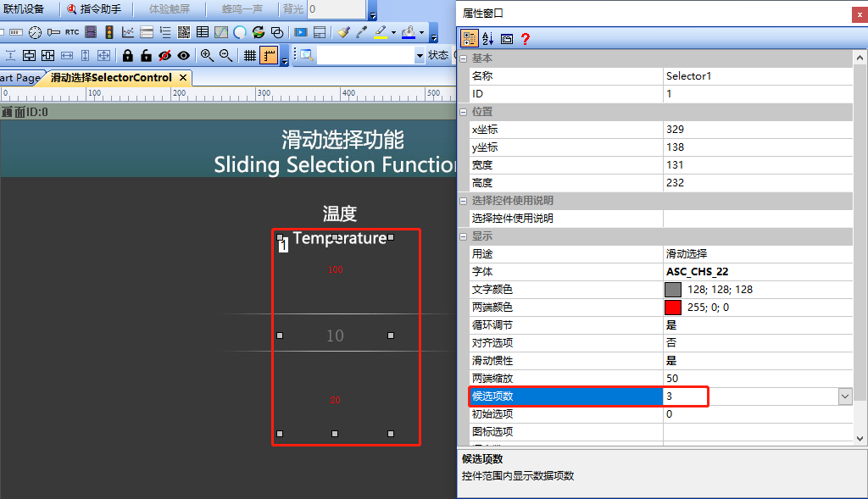Show controls with eye icon
The width and height of the screenshot is (868, 499).
184,55
